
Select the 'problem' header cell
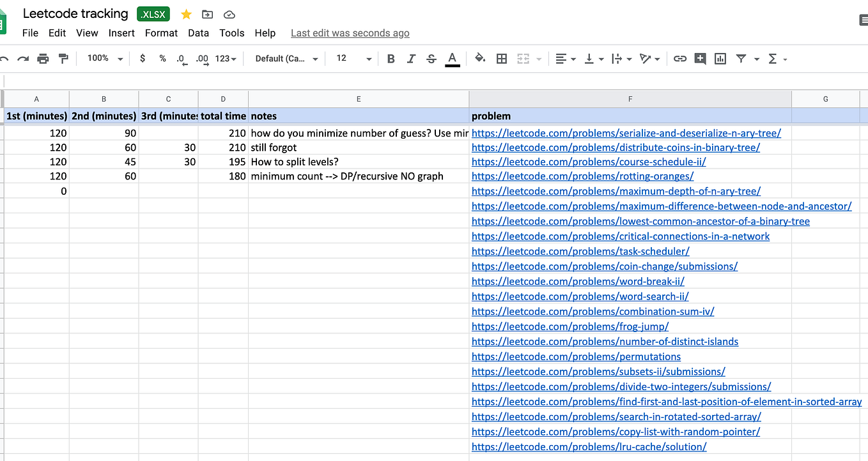coord(630,116)
